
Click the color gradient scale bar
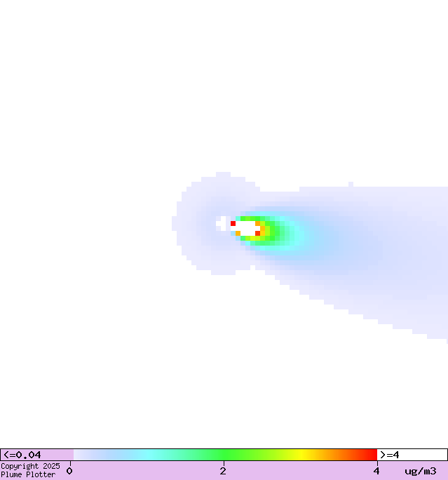point(225,455)
